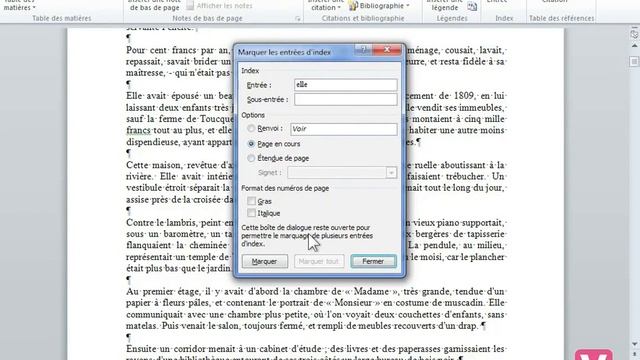
Task: Click the Insérer une légende button
Action: point(444,5)
